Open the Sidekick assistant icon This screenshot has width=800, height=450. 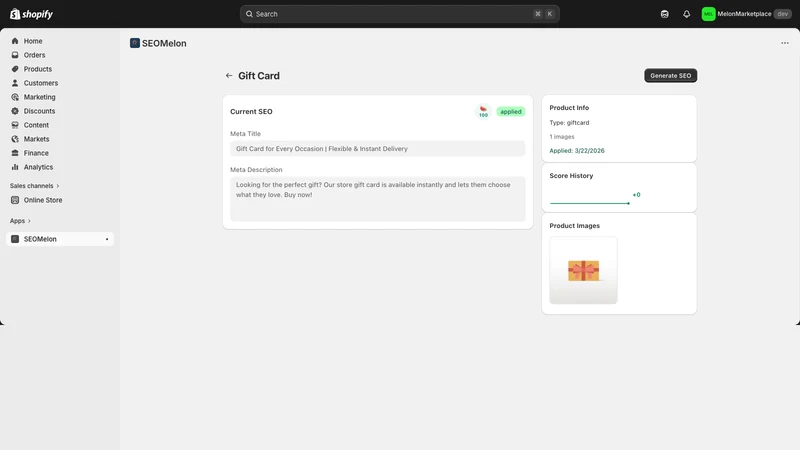tap(664, 14)
